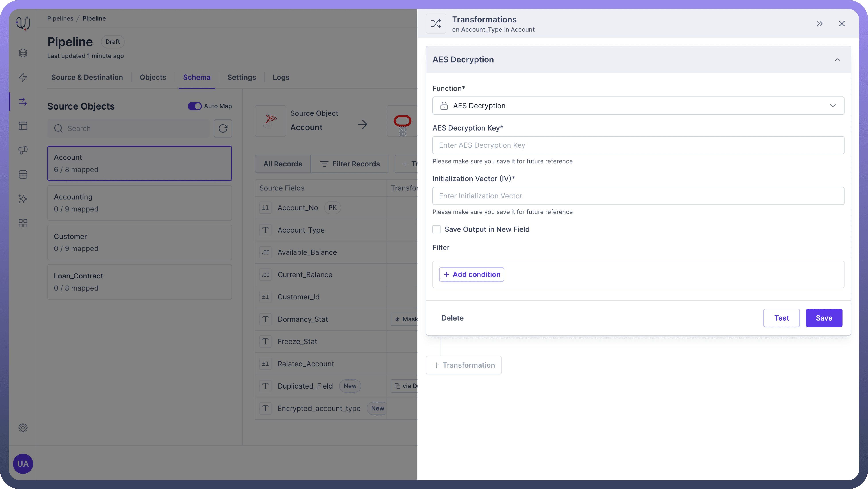Select the Accounting source object
Viewport: 868px width, 489px height.
[139, 203]
